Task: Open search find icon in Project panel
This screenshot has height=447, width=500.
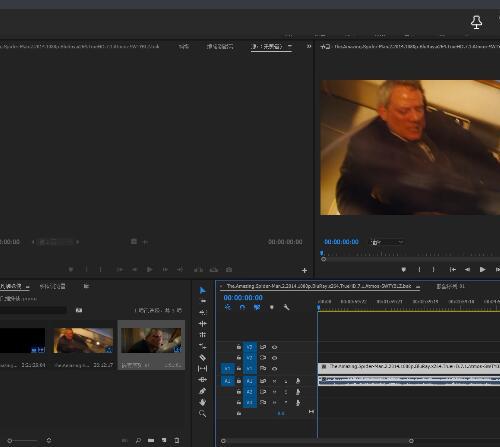Action: click(x=138, y=440)
